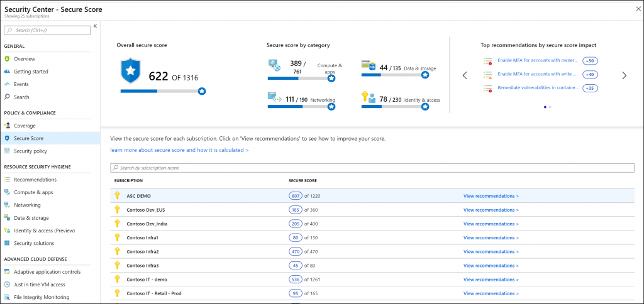This screenshot has width=644, height=304.
Task: Click the Identity & access score progress bar
Action: [x=394, y=107]
